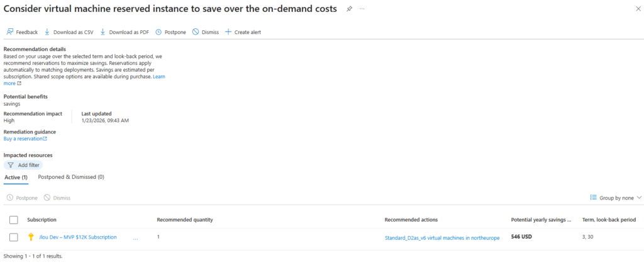
Task: Select the Active (1) tab
Action: [16, 178]
